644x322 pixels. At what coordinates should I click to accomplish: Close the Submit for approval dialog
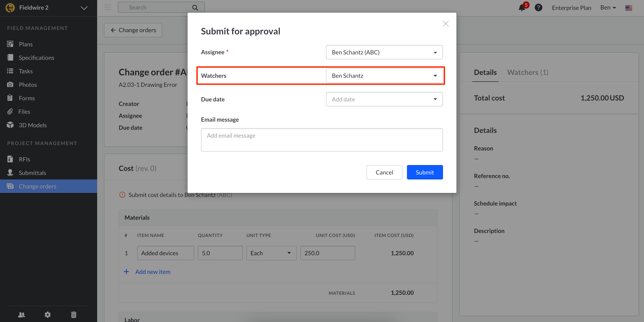pyautogui.click(x=445, y=24)
